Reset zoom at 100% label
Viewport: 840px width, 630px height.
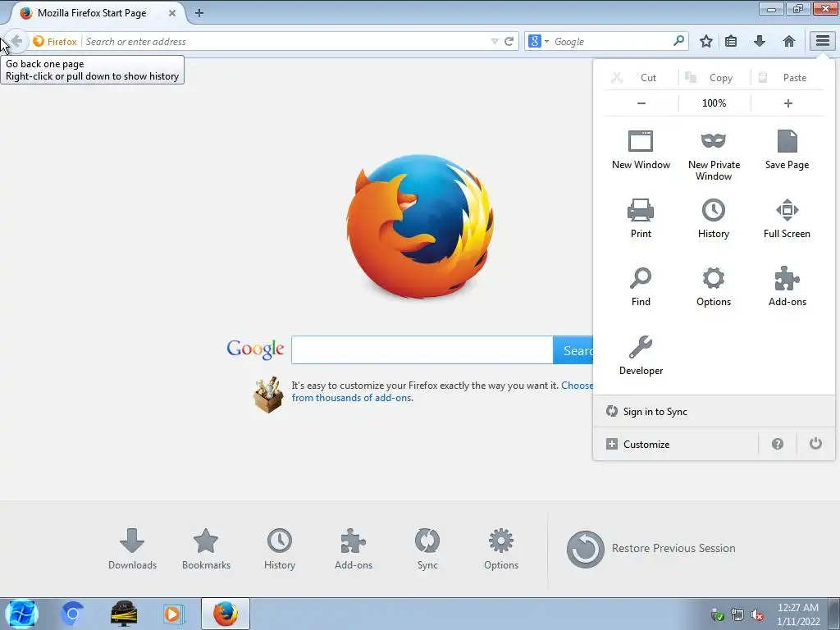pyautogui.click(x=714, y=103)
